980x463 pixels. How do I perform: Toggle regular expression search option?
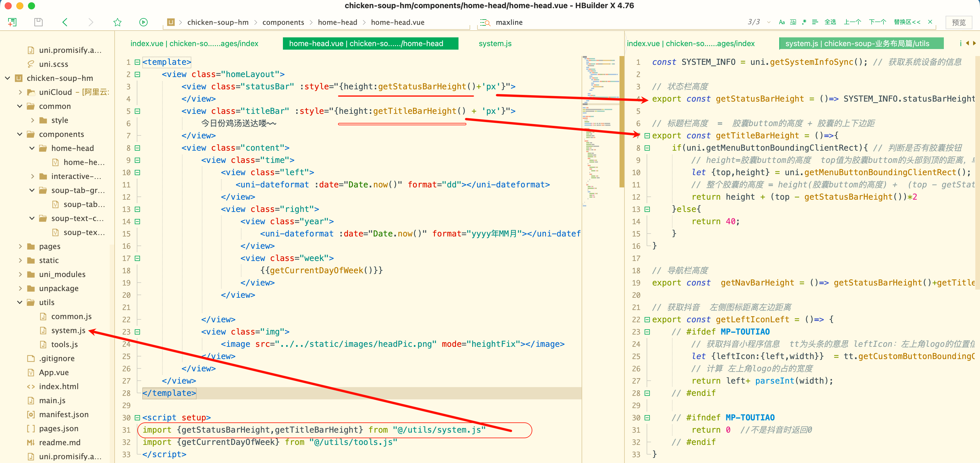click(804, 22)
